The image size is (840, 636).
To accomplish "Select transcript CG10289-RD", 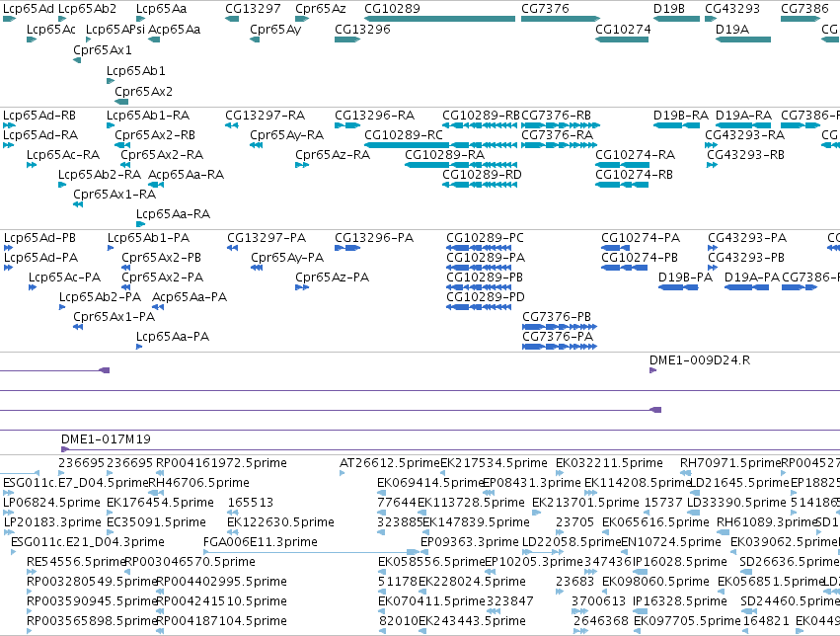I will tap(482, 175).
